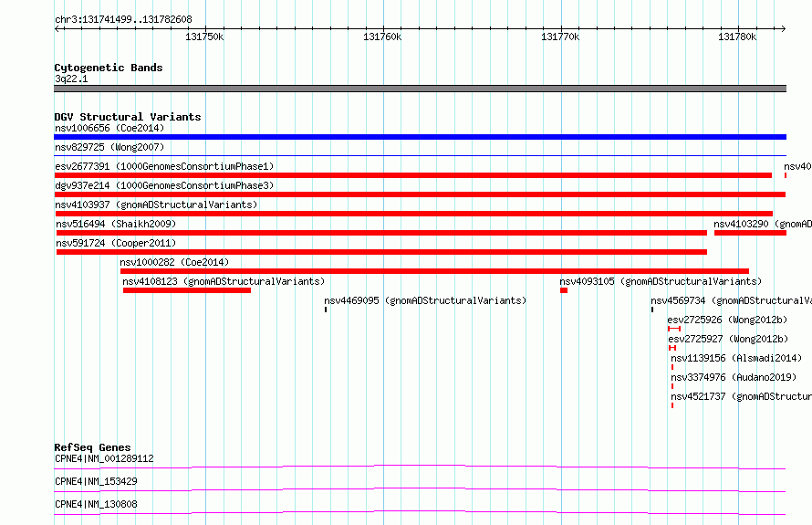Open the DGV Structural Variants track header
This screenshot has height=525, width=812.
coord(128,117)
